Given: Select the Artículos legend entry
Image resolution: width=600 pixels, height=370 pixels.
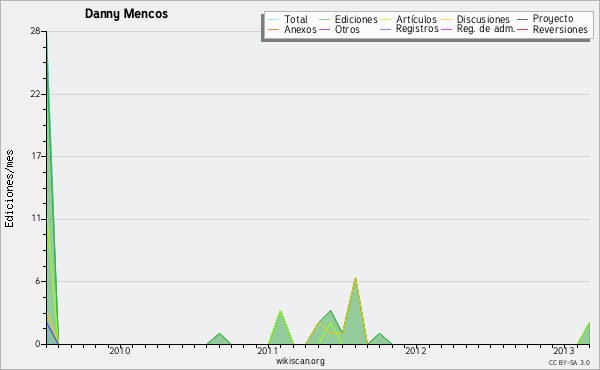Looking at the screenshot, I should (416, 19).
